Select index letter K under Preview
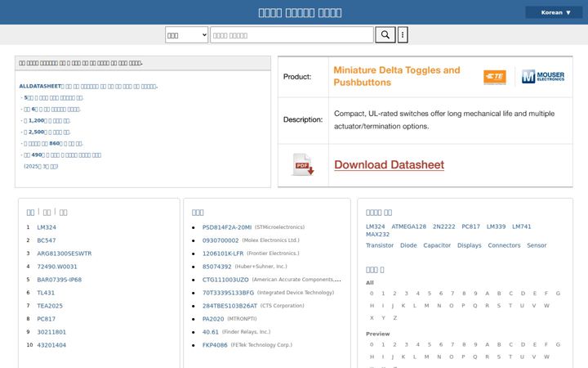Viewport: 588px width, 368px height. [403, 357]
